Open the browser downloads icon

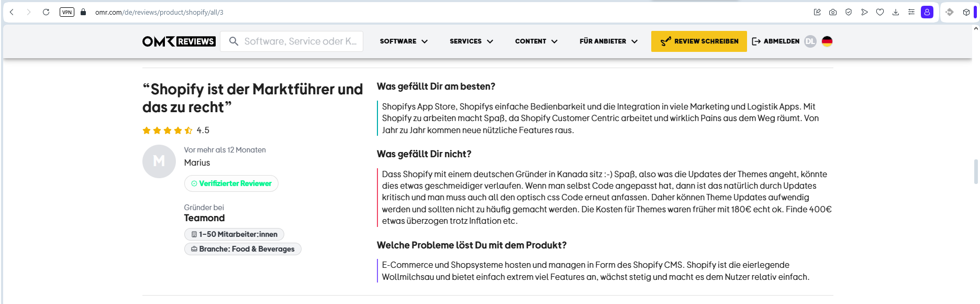tap(896, 12)
